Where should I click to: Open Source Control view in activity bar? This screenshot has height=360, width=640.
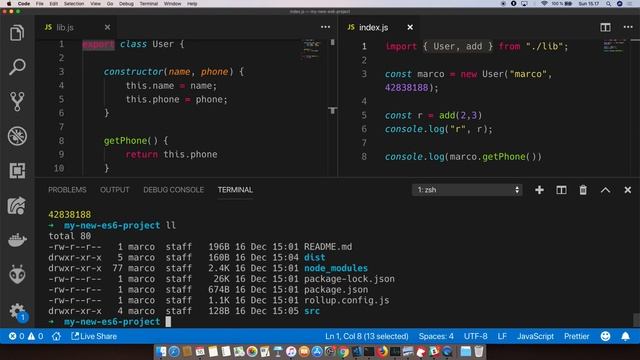17,101
